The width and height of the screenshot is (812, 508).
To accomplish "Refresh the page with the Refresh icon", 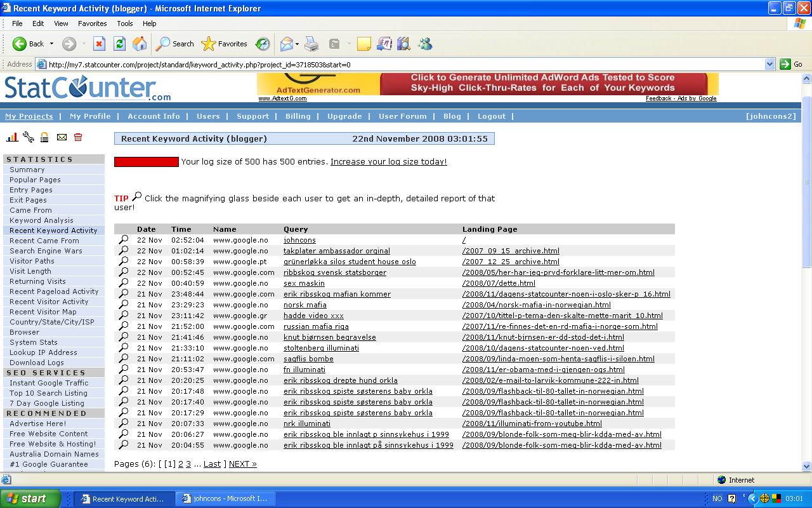I will pyautogui.click(x=119, y=44).
